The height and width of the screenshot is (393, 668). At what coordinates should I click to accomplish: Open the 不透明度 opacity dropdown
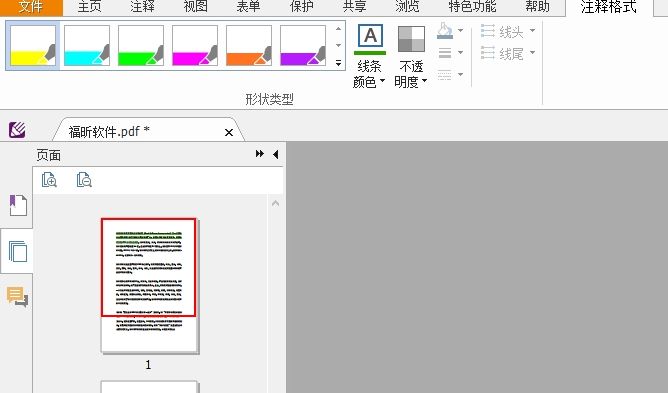click(x=411, y=57)
